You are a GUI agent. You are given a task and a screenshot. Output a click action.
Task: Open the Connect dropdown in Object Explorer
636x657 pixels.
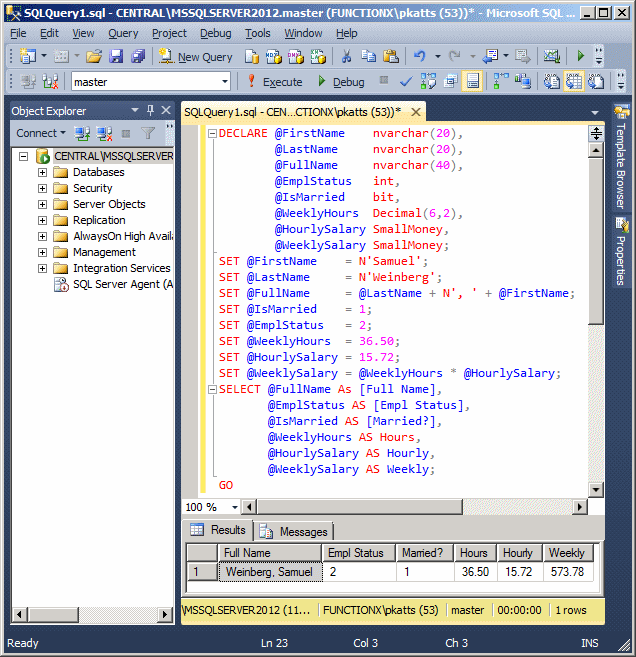point(41,133)
